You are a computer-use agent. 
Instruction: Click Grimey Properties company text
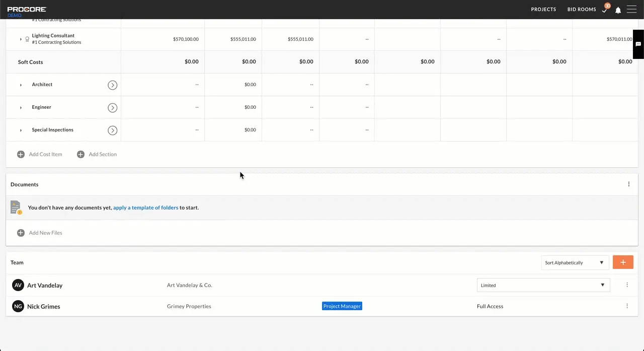coord(189,306)
